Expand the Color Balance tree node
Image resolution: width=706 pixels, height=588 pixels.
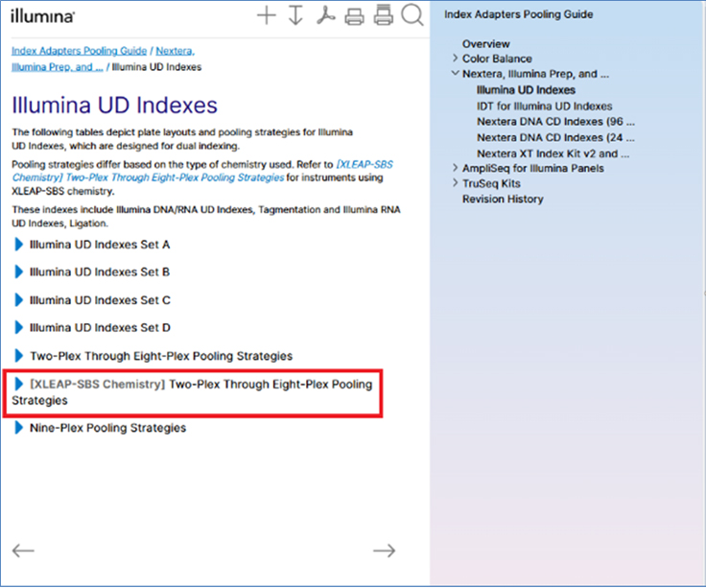[x=456, y=59]
